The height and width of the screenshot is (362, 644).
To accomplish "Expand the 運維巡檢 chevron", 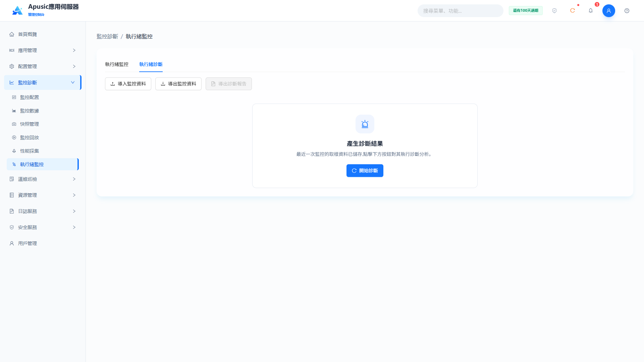I will 74,179.
